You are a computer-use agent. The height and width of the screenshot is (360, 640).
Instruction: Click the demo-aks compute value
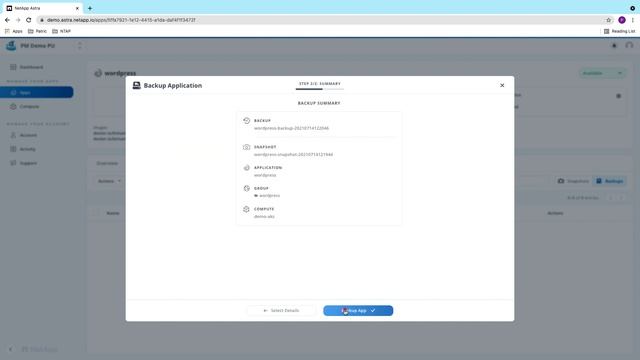264,216
